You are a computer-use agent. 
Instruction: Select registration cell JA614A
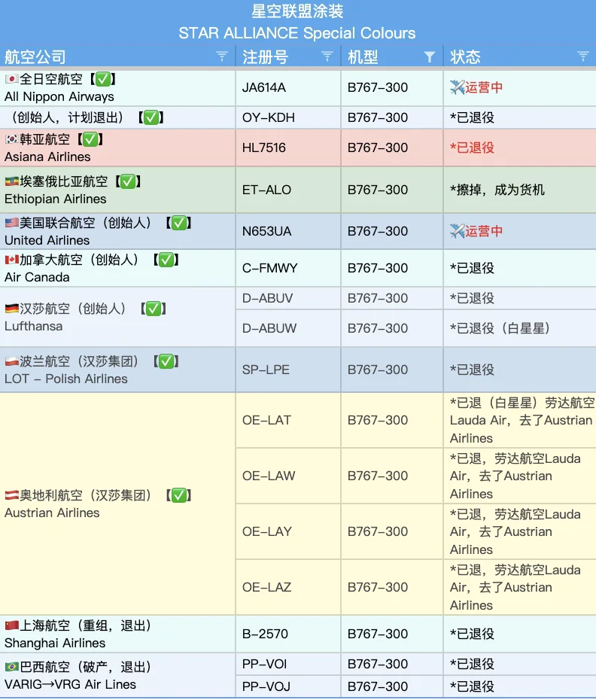pyautogui.click(x=288, y=87)
